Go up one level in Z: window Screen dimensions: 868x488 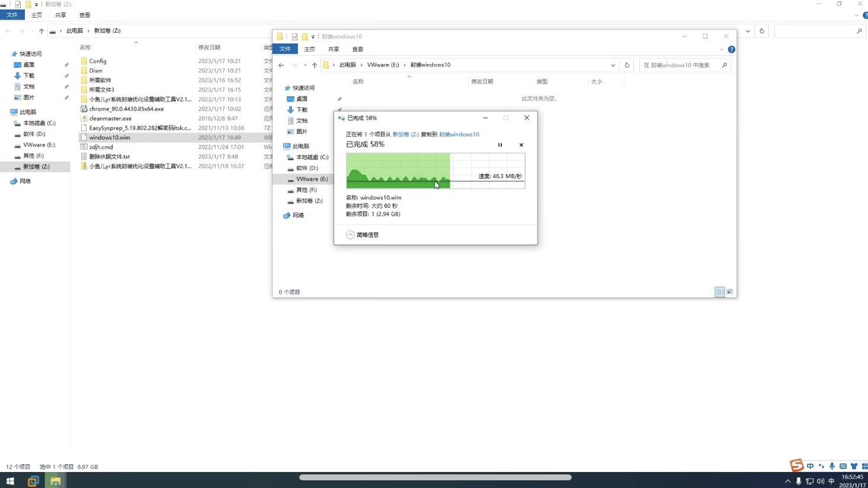(x=41, y=31)
